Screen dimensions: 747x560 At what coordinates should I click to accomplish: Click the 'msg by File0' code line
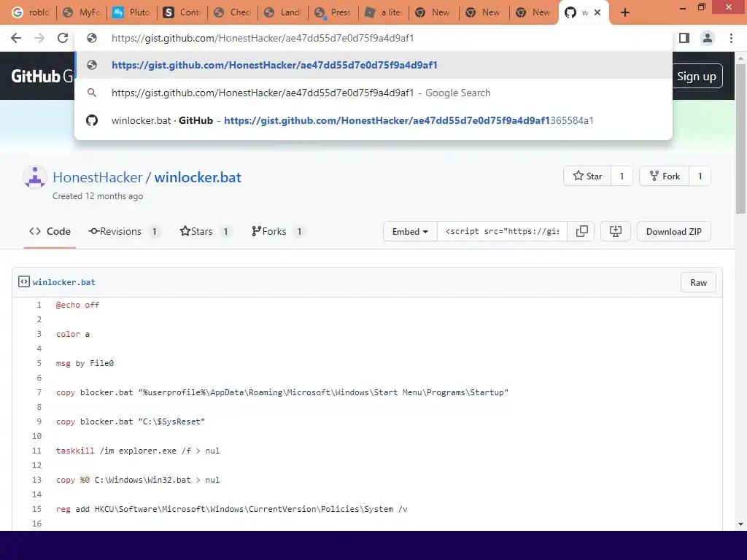(85, 363)
